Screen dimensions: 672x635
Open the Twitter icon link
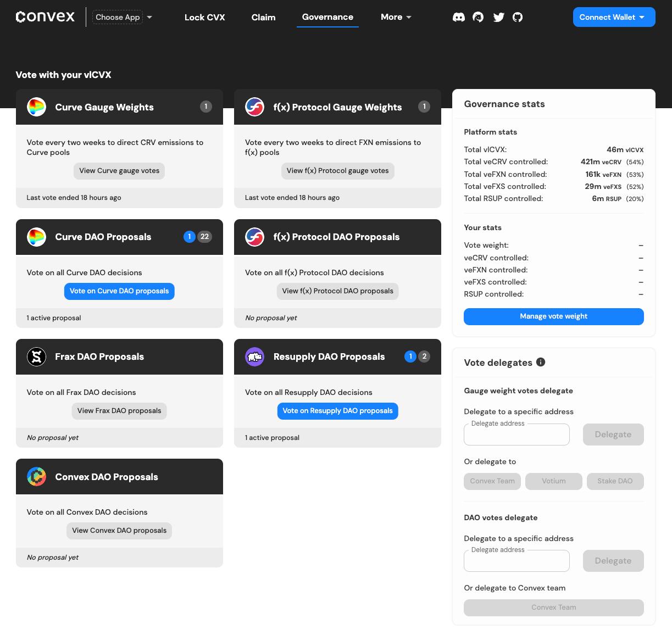click(x=499, y=17)
